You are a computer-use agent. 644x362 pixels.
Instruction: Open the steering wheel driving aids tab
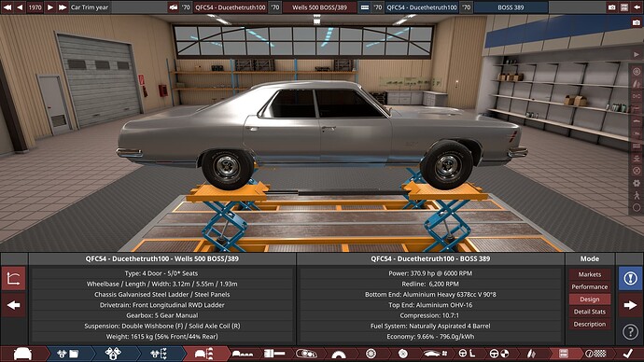point(467,354)
